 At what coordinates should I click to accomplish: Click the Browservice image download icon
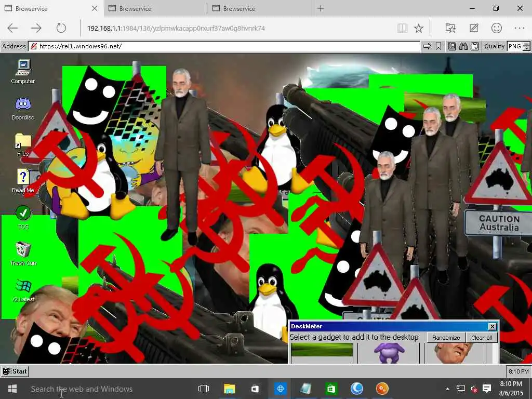coord(452,46)
